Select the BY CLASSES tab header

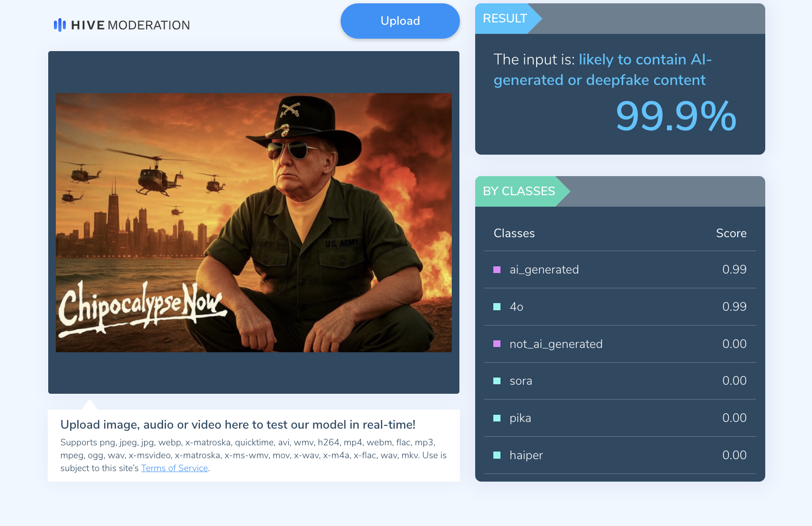click(519, 191)
